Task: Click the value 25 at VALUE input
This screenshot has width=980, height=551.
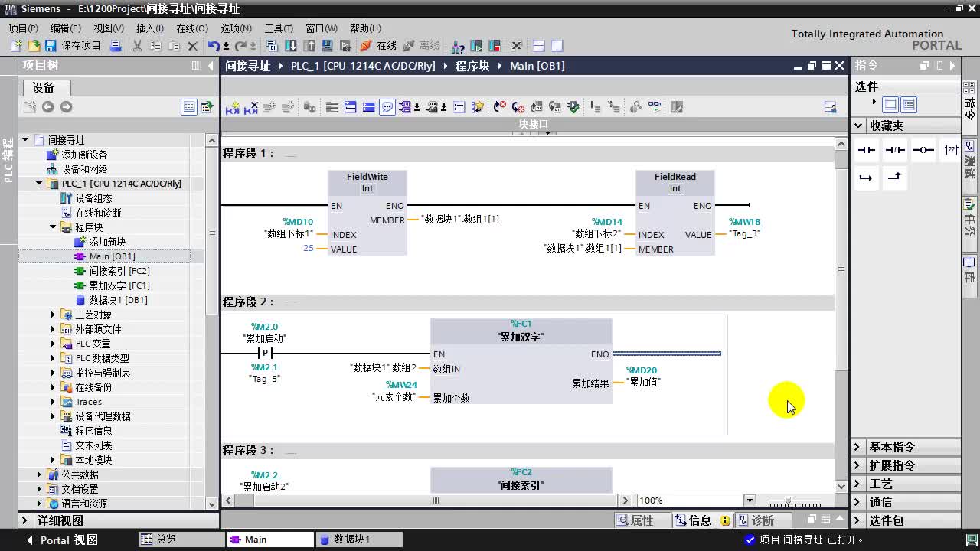Action: click(x=309, y=249)
